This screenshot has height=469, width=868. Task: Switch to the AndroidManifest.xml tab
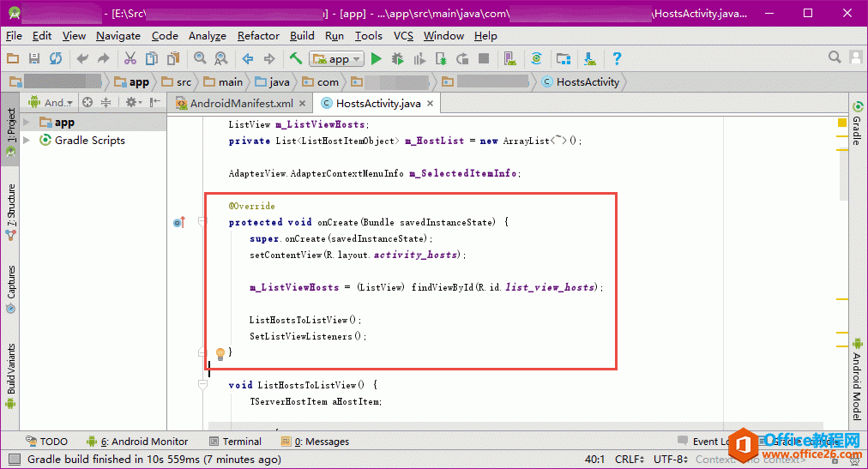click(241, 104)
